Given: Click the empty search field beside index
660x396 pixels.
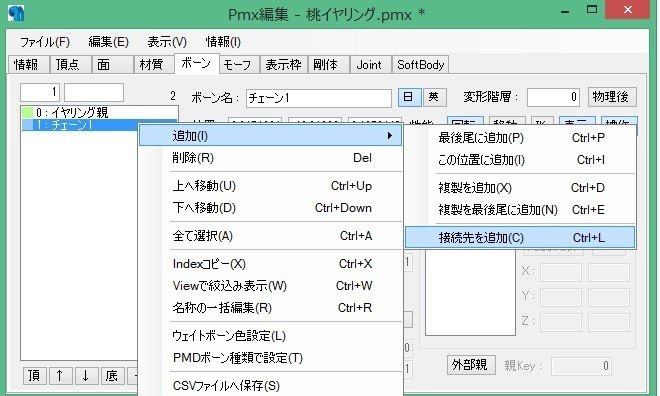Looking at the screenshot, I should pos(94,92).
